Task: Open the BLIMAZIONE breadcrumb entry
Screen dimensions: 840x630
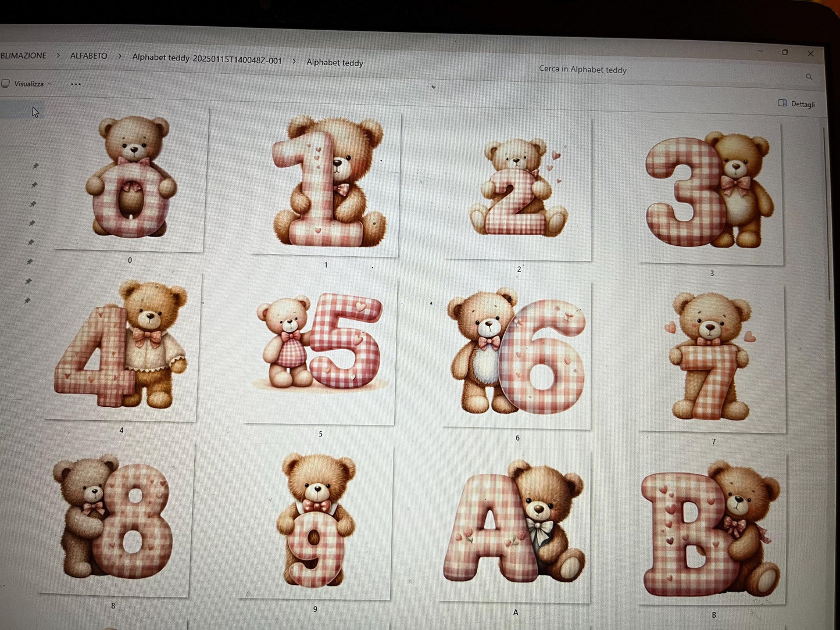Action: pyautogui.click(x=23, y=55)
